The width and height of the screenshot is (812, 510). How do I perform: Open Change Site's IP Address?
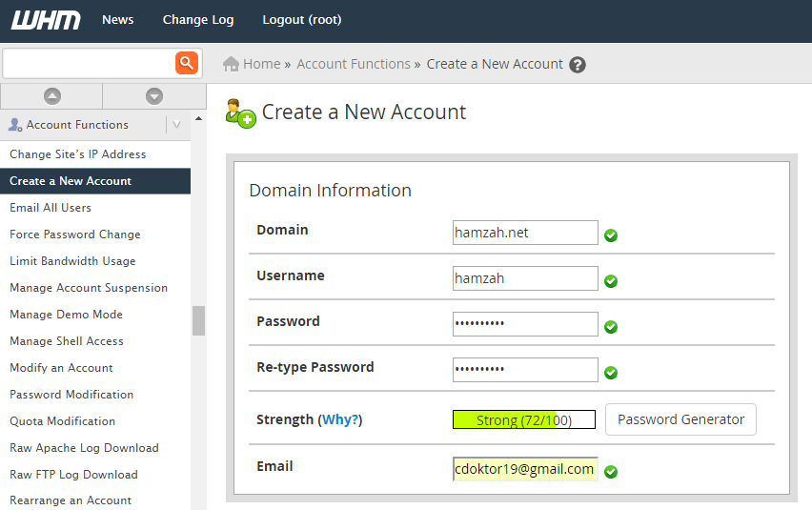[78, 154]
